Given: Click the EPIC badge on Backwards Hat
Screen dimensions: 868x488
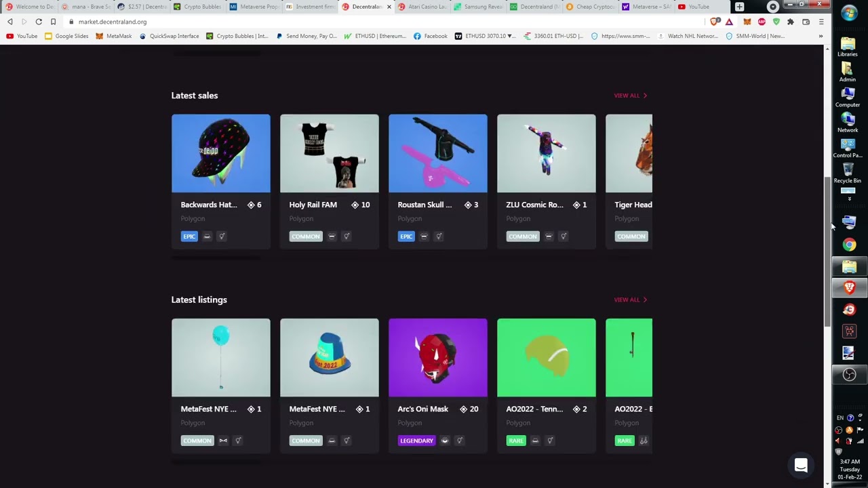Looking at the screenshot, I should click(189, 237).
